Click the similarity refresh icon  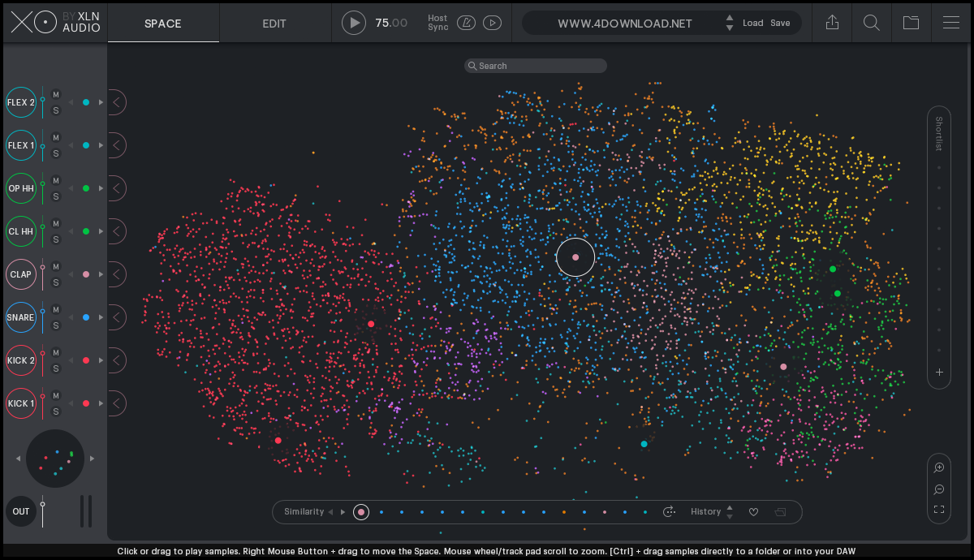pos(669,512)
